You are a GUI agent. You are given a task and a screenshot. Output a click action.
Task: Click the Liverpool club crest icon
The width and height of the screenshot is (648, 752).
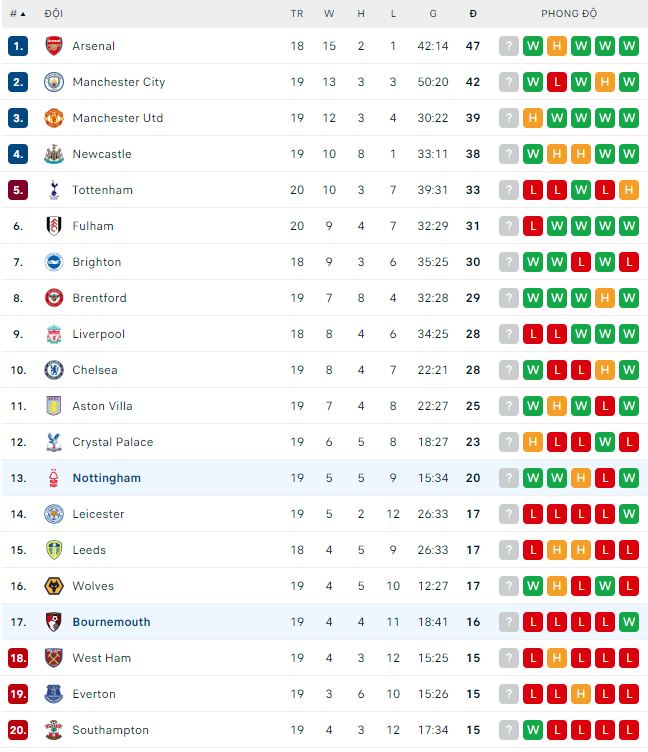click(53, 334)
